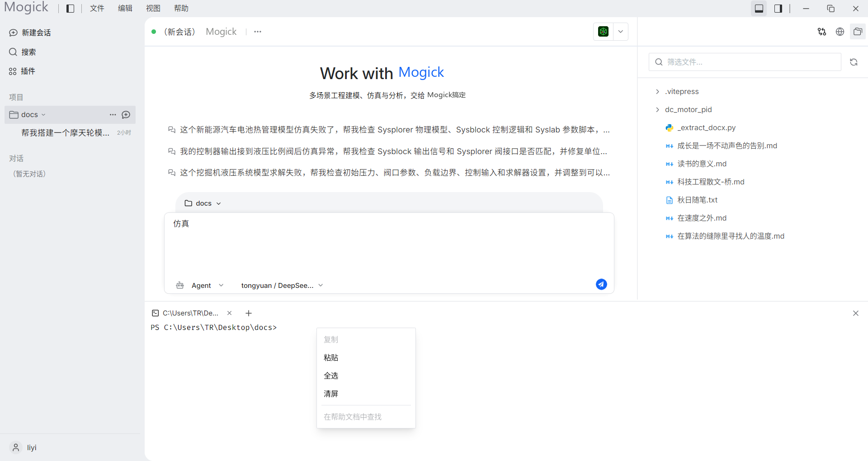The image size is (868, 461).
Task: Open the source control changes icon
Action: tap(822, 32)
